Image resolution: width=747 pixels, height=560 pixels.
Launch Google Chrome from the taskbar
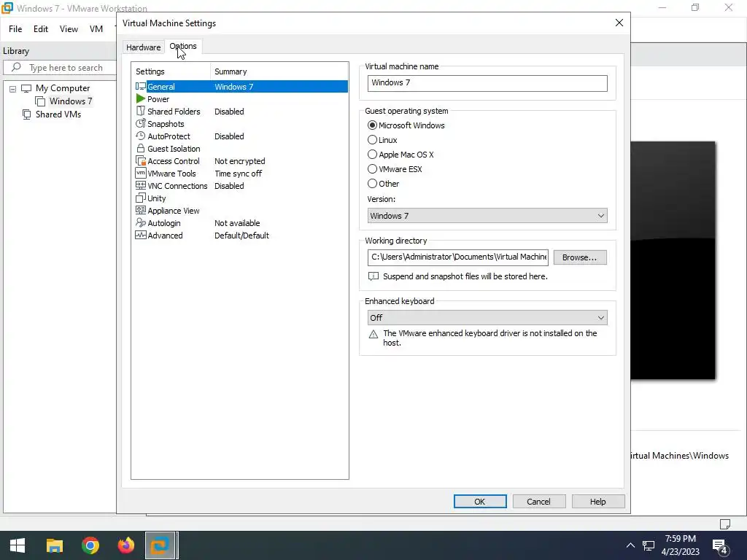coord(90,545)
